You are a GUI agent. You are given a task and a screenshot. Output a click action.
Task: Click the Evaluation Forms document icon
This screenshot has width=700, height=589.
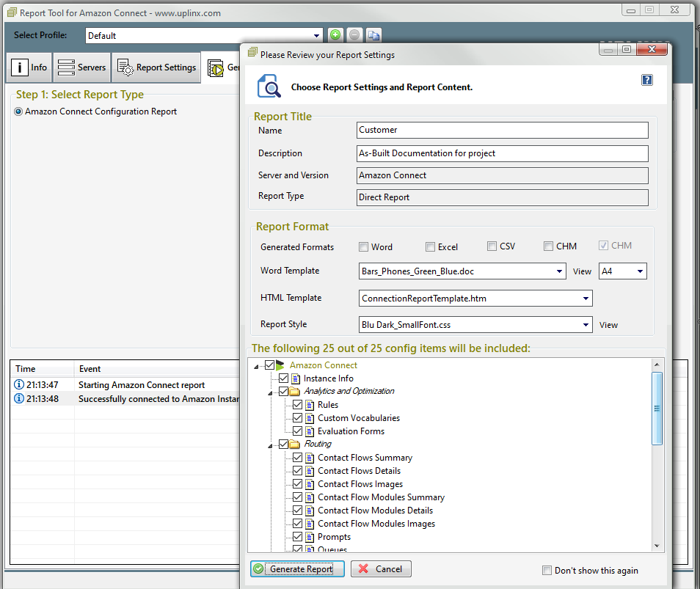click(x=310, y=431)
